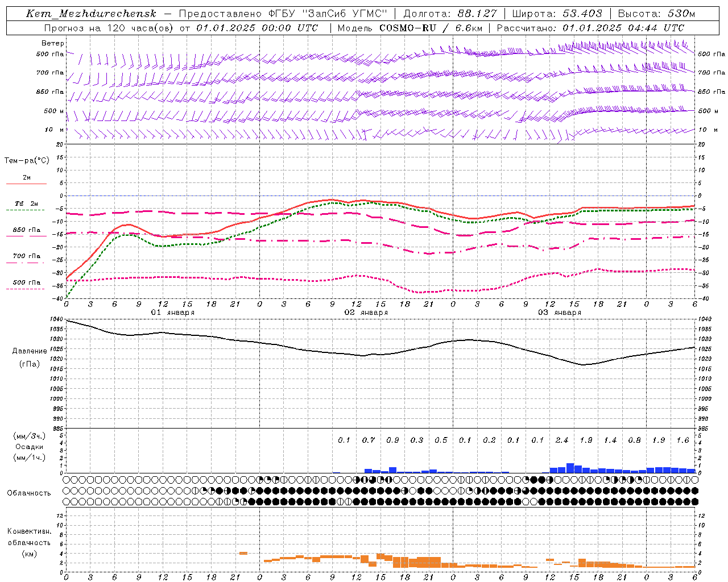This screenshot has width=728, height=582.
Task: Select the text Предоставлено ФГБУ "ЗапСиб УГМС"
Action: click(x=283, y=14)
